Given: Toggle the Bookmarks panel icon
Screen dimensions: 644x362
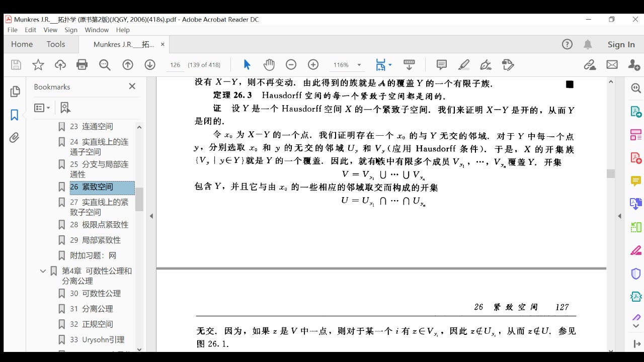Looking at the screenshot, I should [15, 115].
